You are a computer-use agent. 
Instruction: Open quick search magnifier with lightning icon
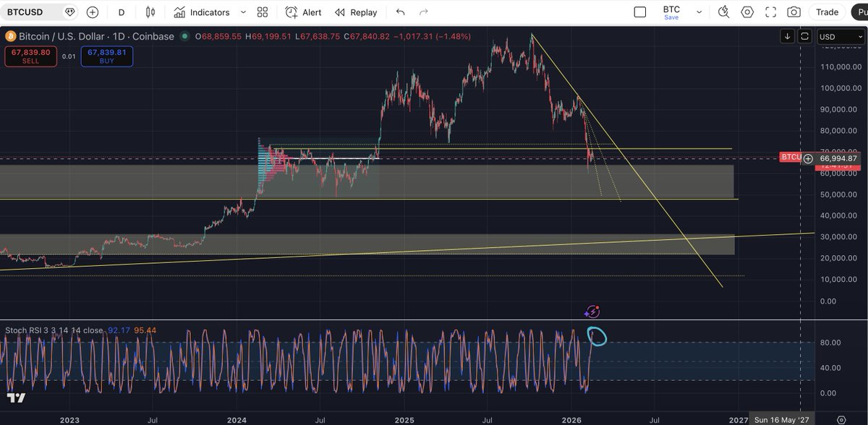coord(723,12)
